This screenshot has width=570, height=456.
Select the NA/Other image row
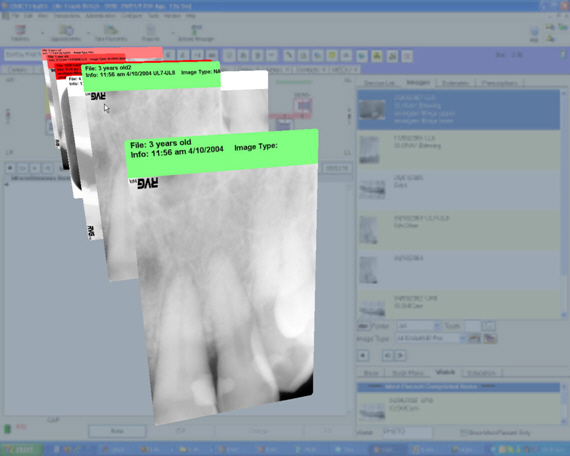[459, 230]
